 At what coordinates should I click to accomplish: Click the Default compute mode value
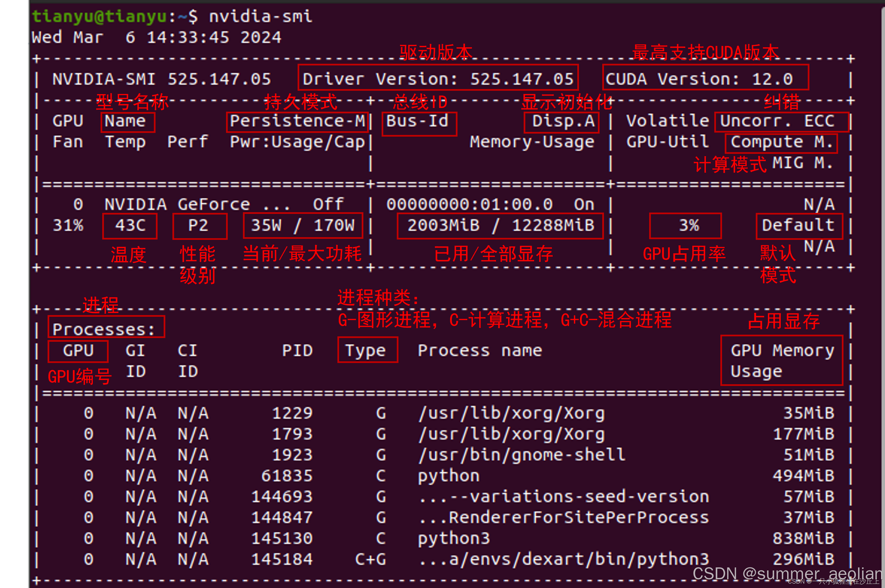[x=799, y=225]
